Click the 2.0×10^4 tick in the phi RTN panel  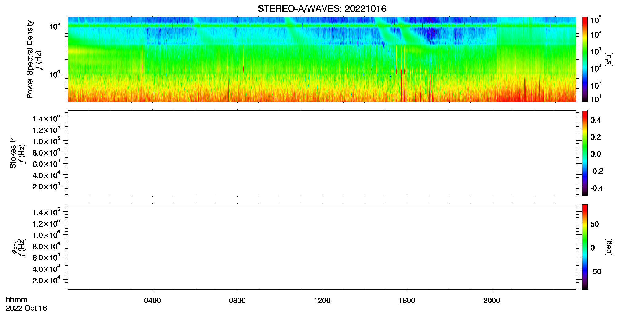[46, 280]
